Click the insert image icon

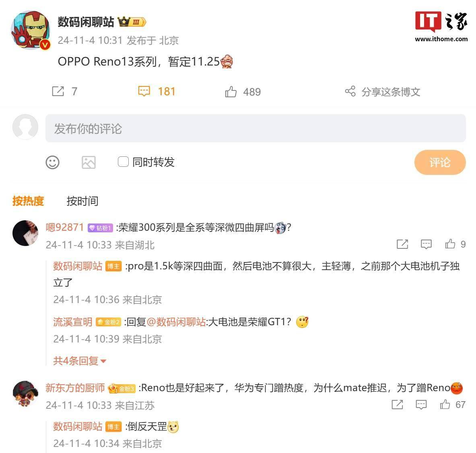89,162
